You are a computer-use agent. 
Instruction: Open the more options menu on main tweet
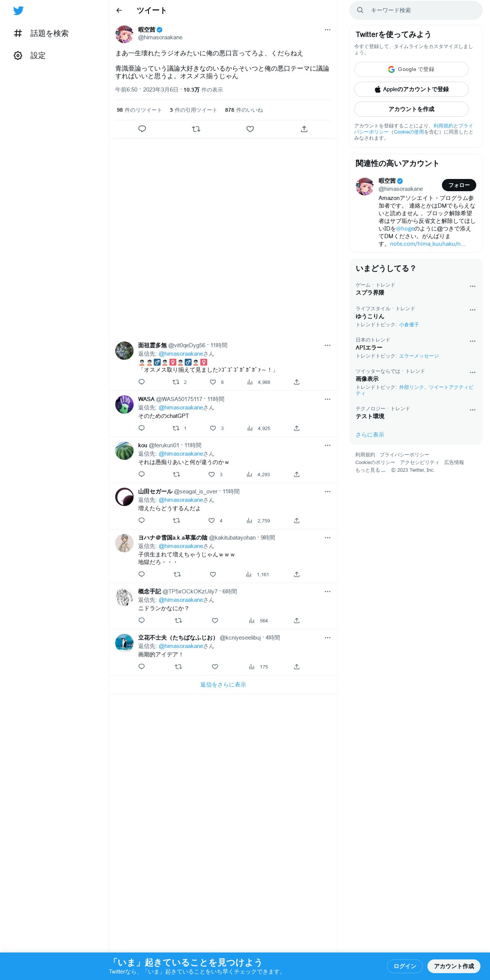click(x=327, y=30)
